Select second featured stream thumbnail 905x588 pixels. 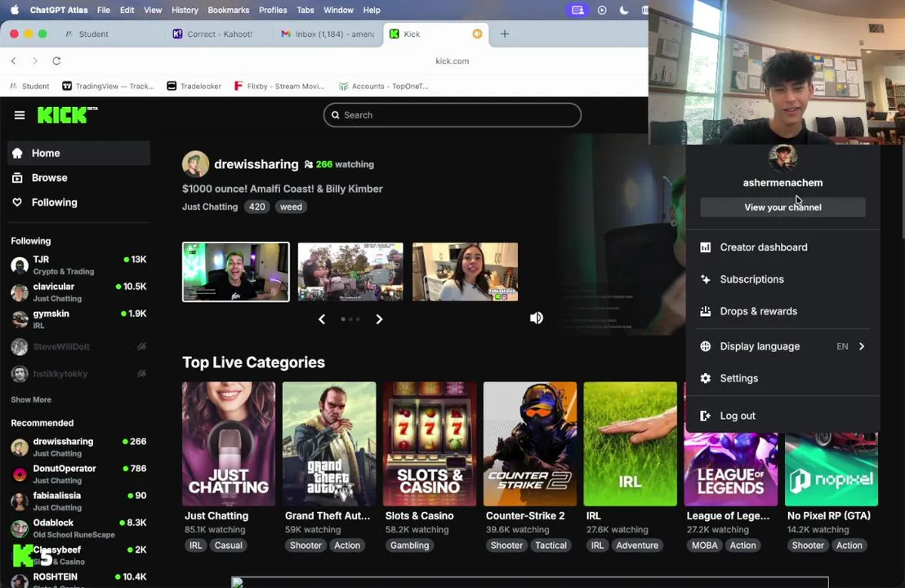[x=350, y=272]
